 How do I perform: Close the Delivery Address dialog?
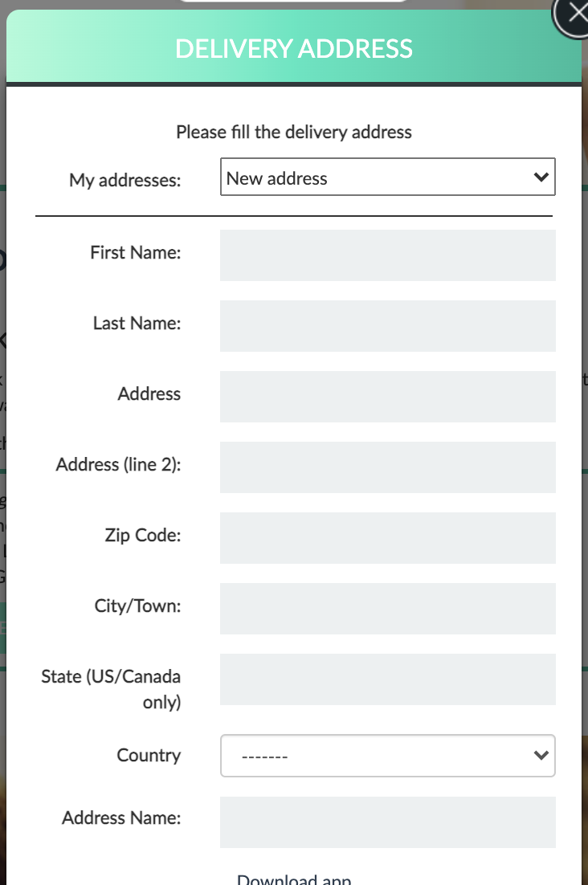[x=572, y=14]
